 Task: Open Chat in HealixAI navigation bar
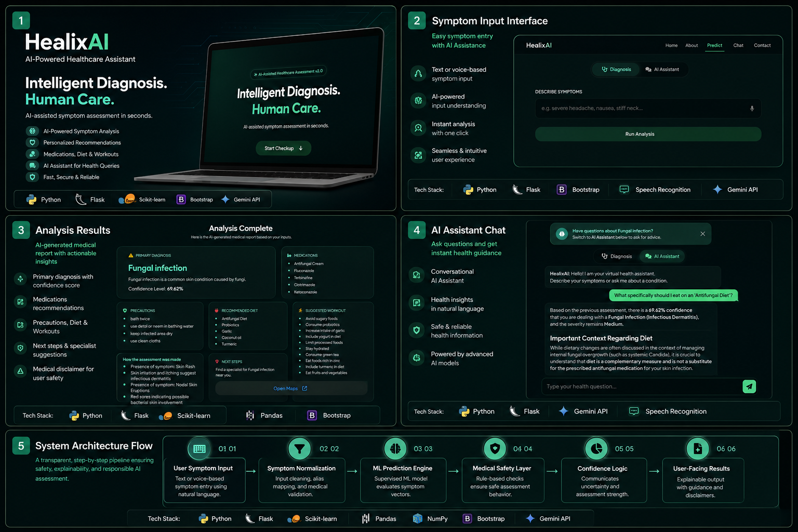738,45
